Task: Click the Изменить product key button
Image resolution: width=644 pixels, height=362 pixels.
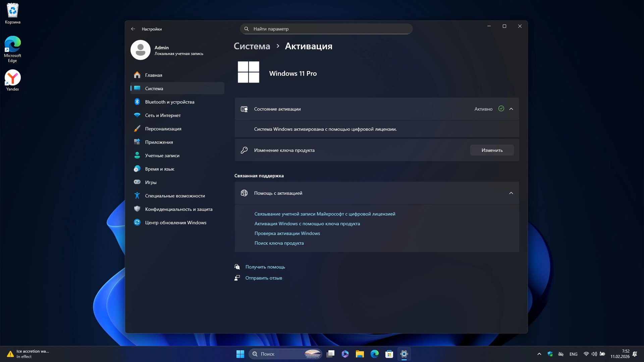Action: click(x=492, y=150)
